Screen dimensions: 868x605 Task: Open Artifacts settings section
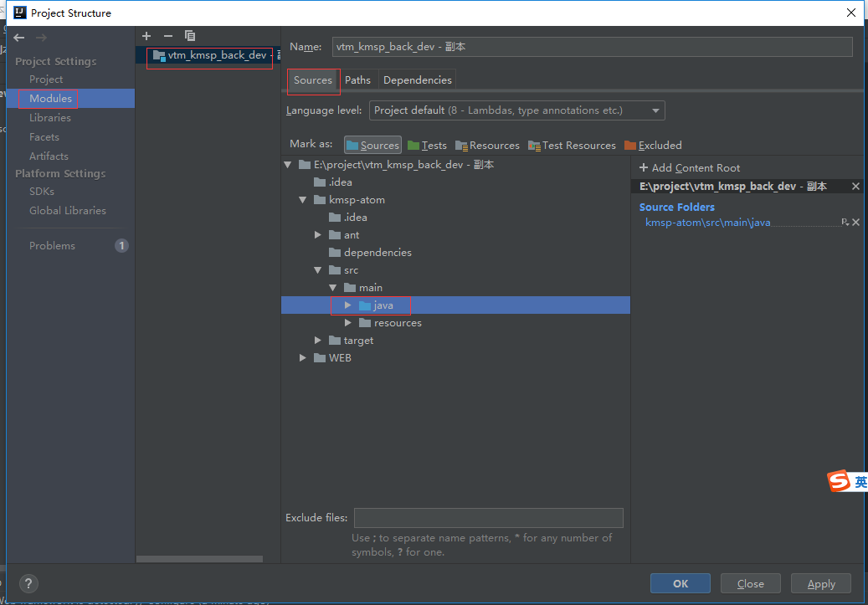pos(49,156)
